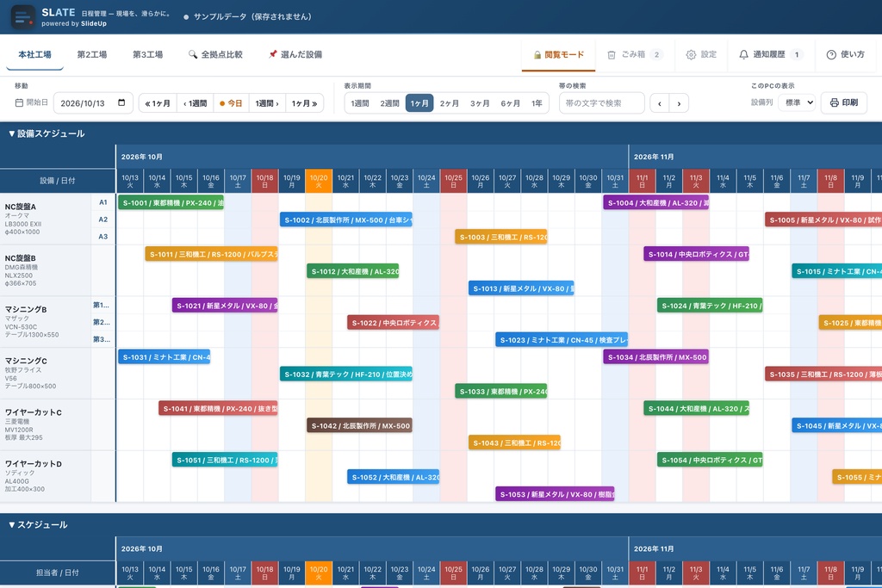Screen dimensions: 882x588
Task: Jump to 今日 button
Action: (x=231, y=103)
